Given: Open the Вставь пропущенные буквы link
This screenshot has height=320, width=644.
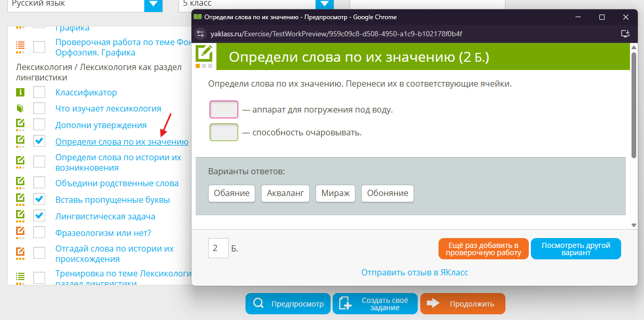Looking at the screenshot, I should (x=113, y=200).
